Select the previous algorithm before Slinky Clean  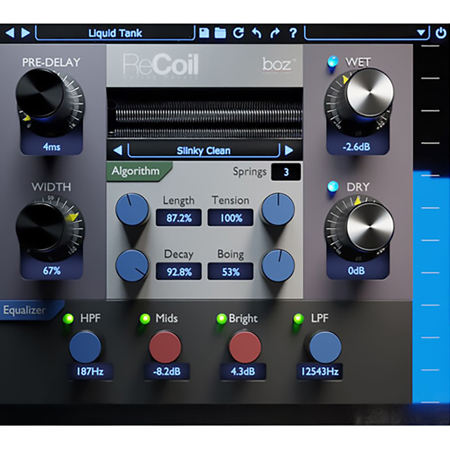coord(117,151)
